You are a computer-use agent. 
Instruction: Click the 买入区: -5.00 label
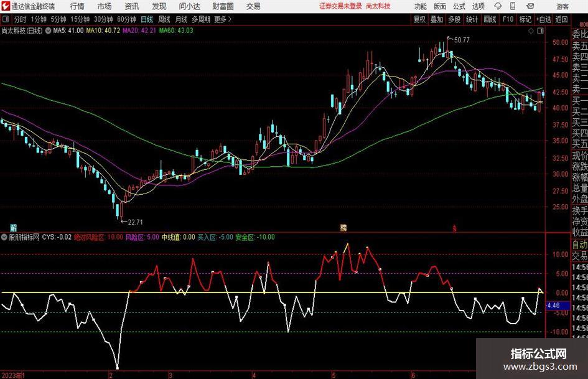(x=215, y=237)
